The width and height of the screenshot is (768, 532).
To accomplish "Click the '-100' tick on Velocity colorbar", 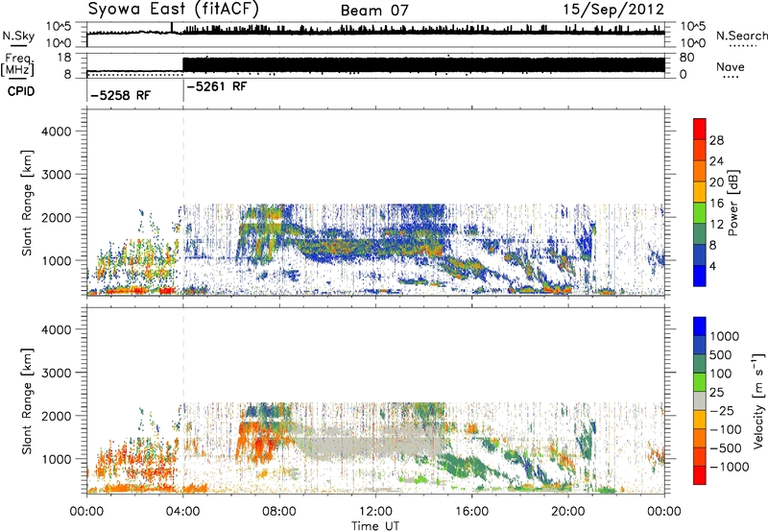I will click(727, 429).
